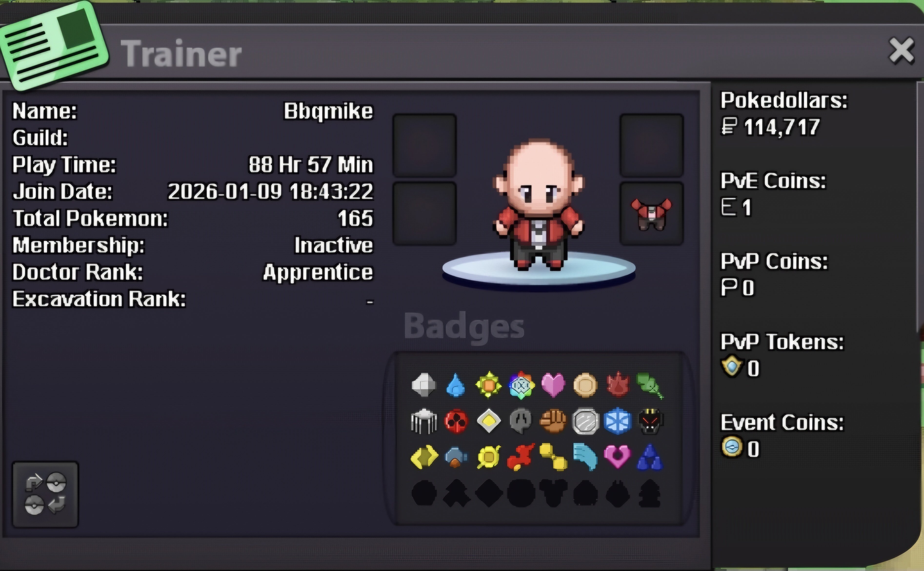Viewport: 924px width, 571px height.
Task: Click the brown fist Storm badge
Action: click(x=553, y=421)
